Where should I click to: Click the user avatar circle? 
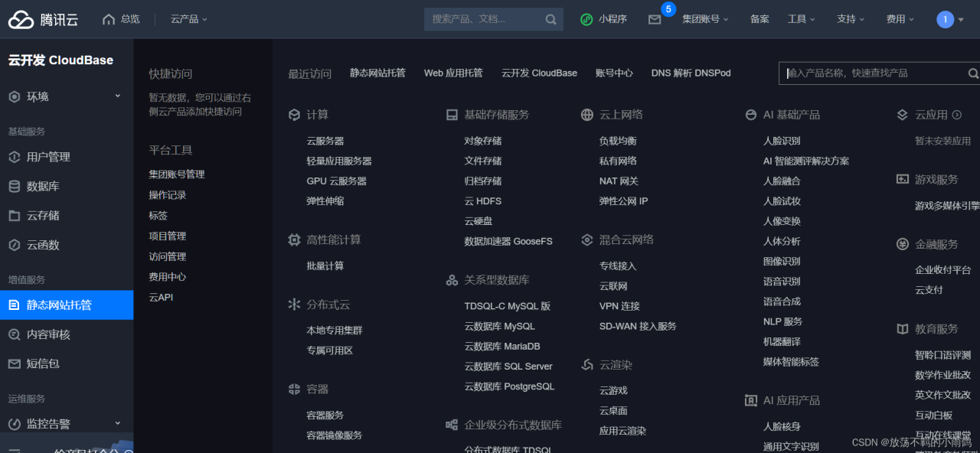(x=946, y=19)
